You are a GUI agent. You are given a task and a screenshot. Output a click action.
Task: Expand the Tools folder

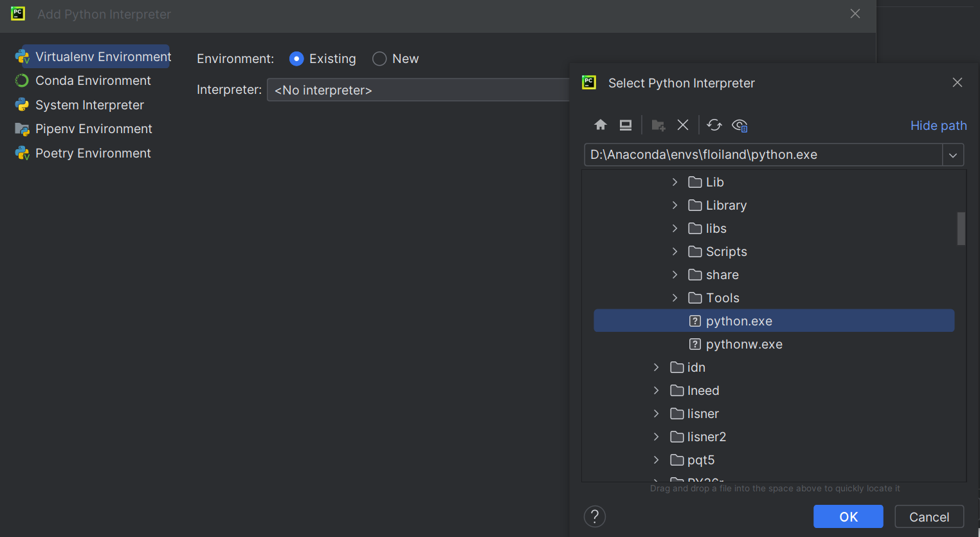click(x=675, y=298)
